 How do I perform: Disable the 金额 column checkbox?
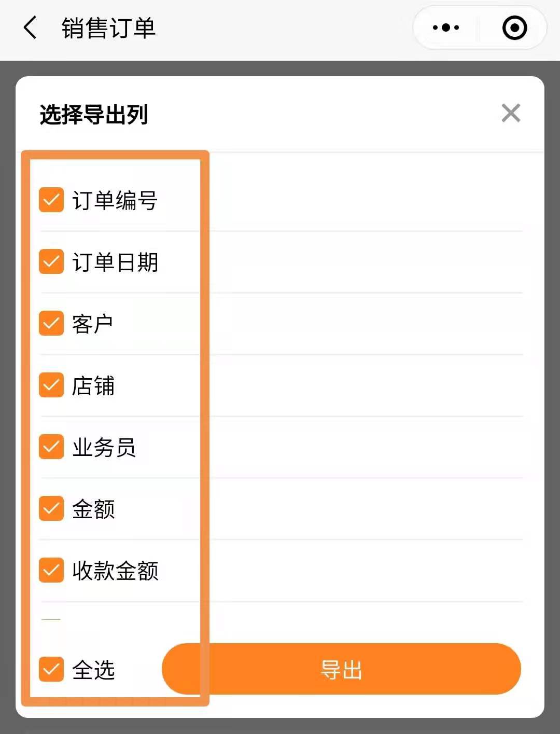coord(51,508)
